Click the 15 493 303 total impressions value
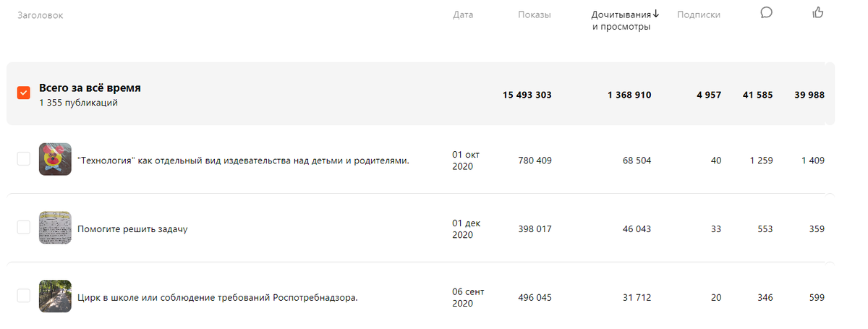The height and width of the screenshot is (329, 868). tap(527, 95)
